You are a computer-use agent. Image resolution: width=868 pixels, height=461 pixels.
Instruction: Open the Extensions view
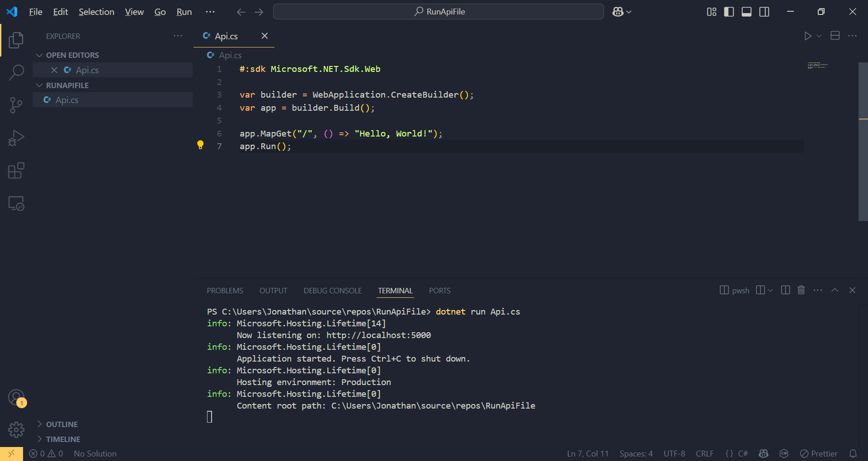click(x=16, y=170)
